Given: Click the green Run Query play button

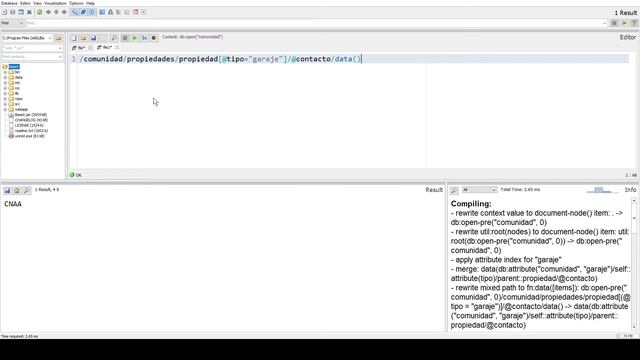Looking at the screenshot, I should pos(135,38).
